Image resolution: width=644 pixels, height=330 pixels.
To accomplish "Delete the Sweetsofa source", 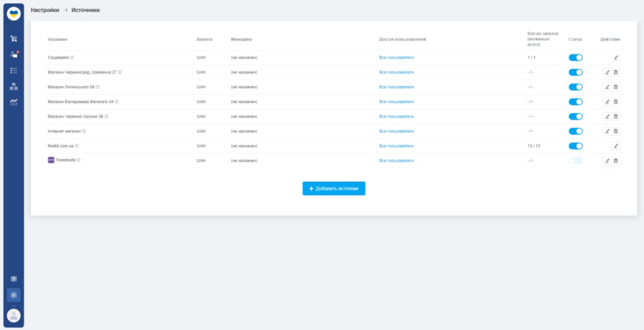I will [x=616, y=160].
